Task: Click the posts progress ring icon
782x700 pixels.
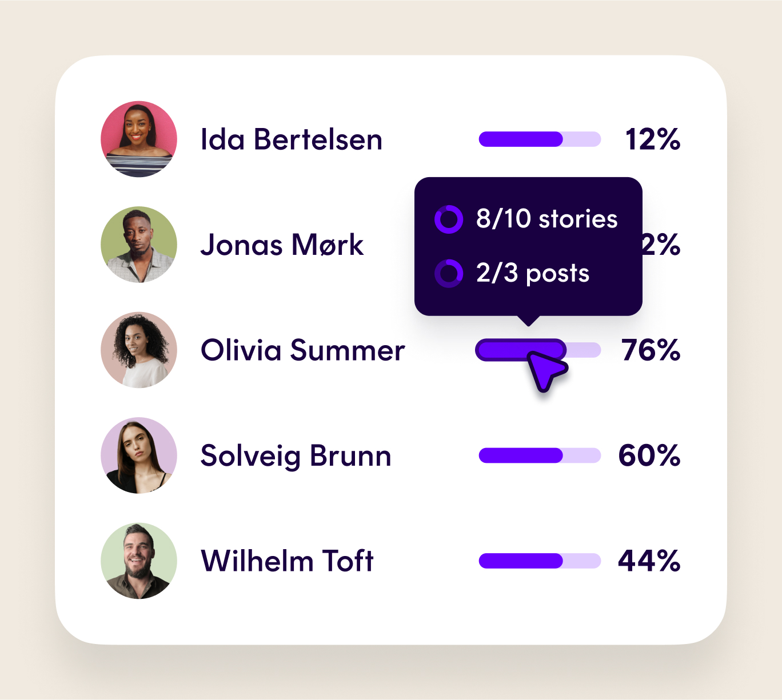Action: point(449,273)
